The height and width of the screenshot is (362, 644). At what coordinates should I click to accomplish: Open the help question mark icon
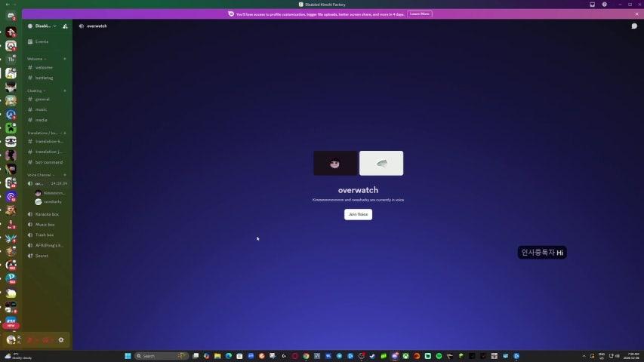click(x=605, y=5)
